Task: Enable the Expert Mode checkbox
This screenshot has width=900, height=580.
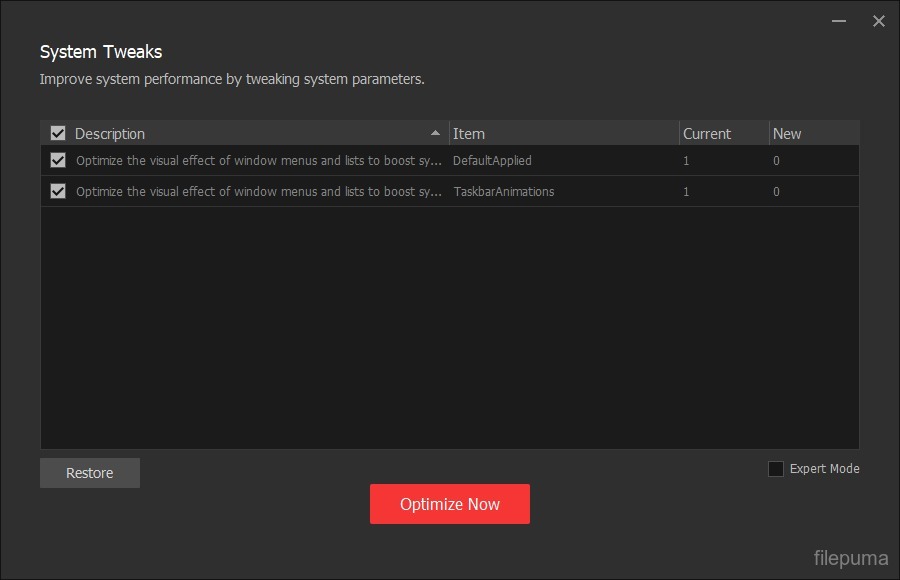Action: [776, 469]
